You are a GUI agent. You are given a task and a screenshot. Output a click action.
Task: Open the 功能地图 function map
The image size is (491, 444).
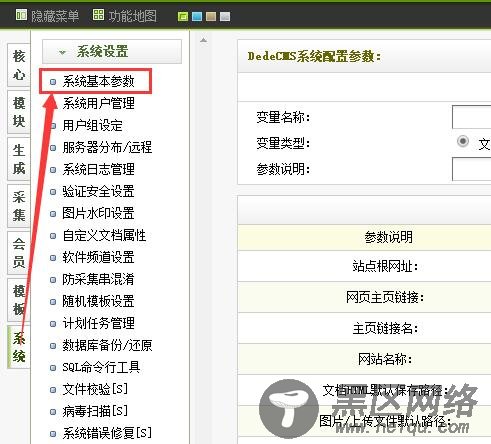click(124, 15)
